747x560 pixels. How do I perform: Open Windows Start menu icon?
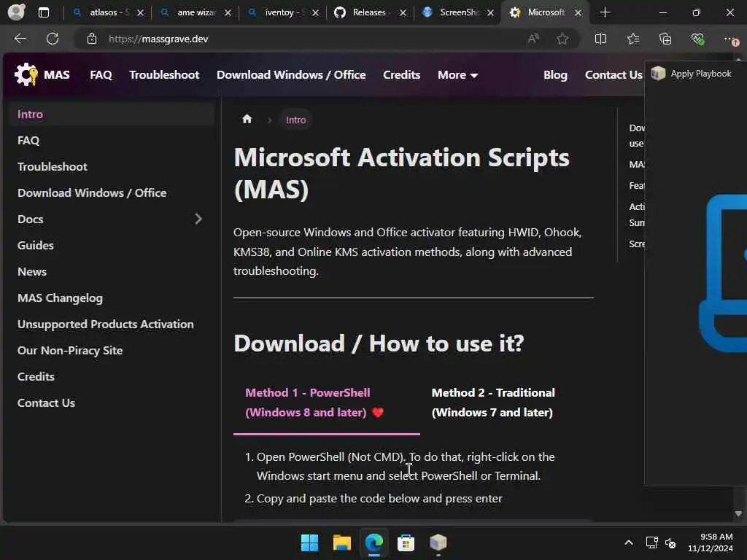click(x=309, y=542)
